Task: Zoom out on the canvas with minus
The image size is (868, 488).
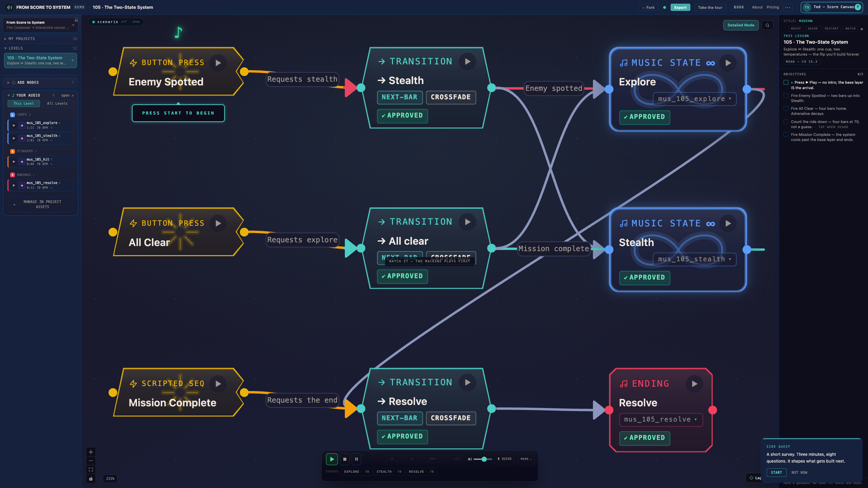Action: click(91, 461)
